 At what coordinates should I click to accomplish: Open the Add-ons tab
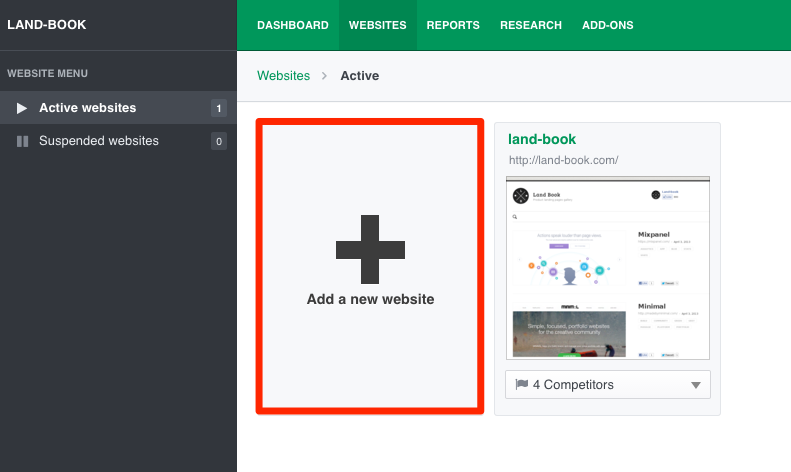click(x=607, y=25)
